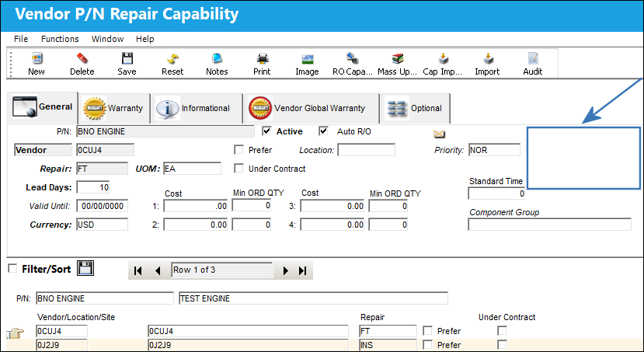
Task: Click the Vendor button label
Action: click(44, 150)
